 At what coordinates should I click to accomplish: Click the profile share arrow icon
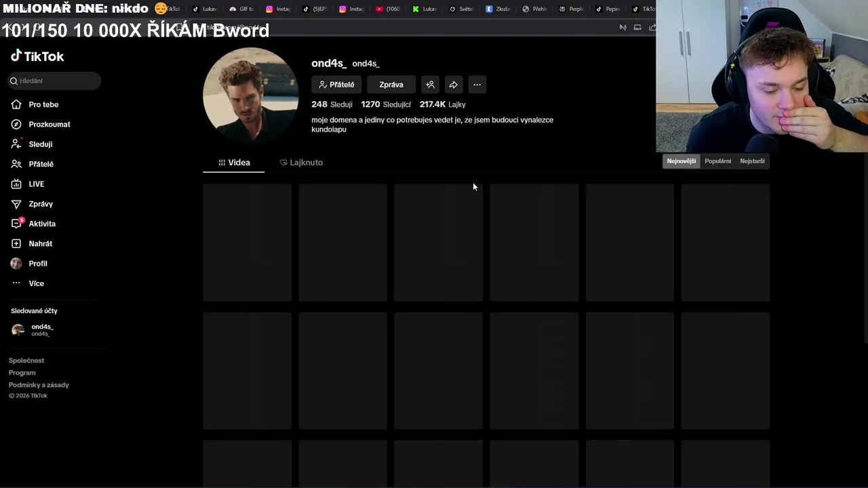(x=454, y=85)
